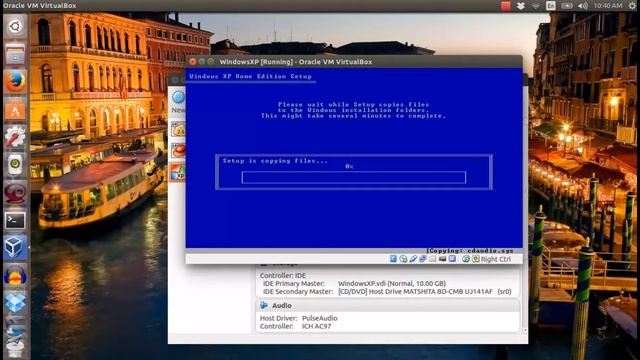Click the New button in VirtualBox Manager toolbar
Screen dimensions: 640x360
178,101
